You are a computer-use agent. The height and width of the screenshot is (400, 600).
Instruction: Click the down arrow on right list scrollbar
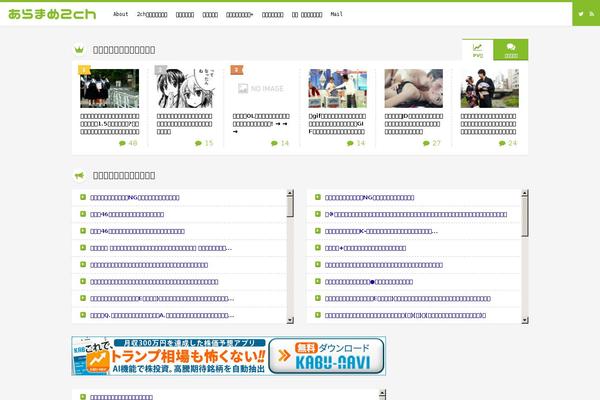pyautogui.click(x=525, y=320)
